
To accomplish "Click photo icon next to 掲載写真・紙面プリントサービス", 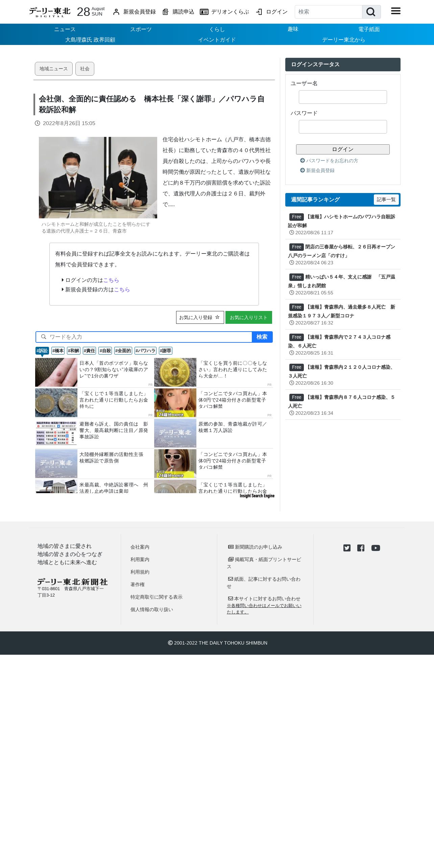I will [231, 559].
